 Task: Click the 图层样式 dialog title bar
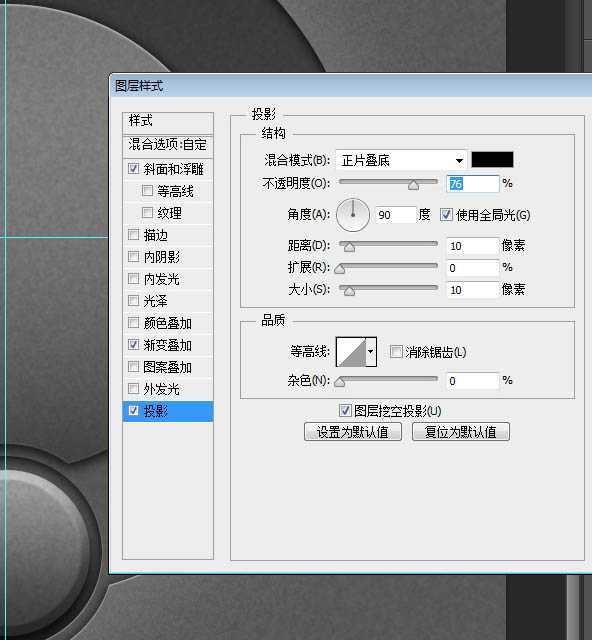pos(351,86)
